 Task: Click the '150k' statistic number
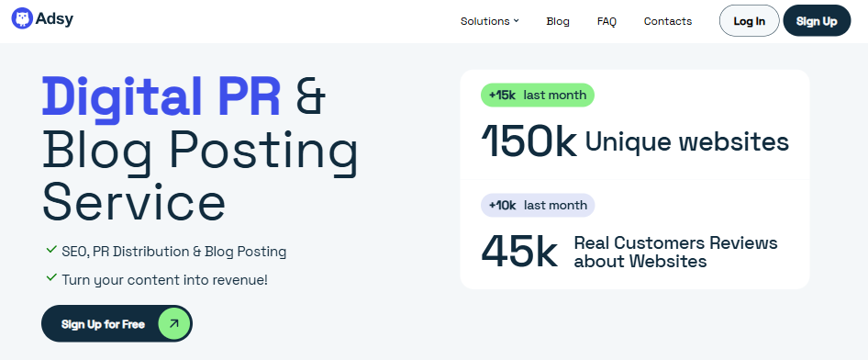529,141
